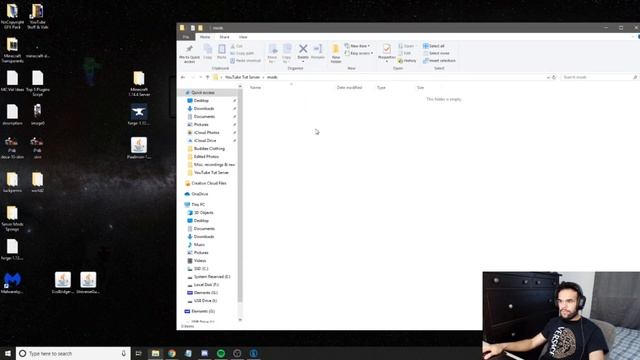Open Task View on the taskbar
Image resolution: width=640 pixels, height=360 pixels.
pyautogui.click(x=138, y=353)
